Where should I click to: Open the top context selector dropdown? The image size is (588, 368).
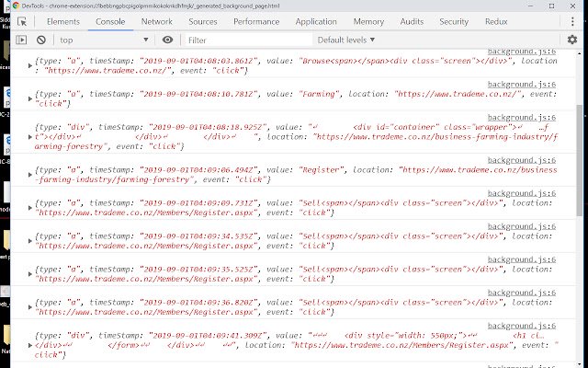(x=104, y=40)
